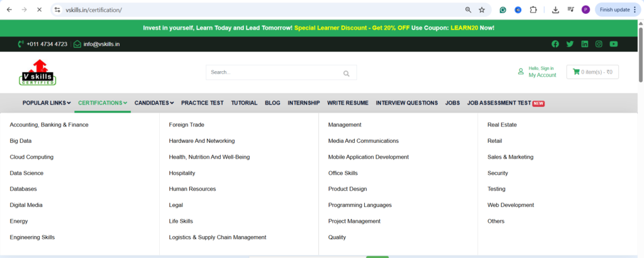Select Foreign Trade category
This screenshot has height=258, width=644.
click(x=186, y=125)
